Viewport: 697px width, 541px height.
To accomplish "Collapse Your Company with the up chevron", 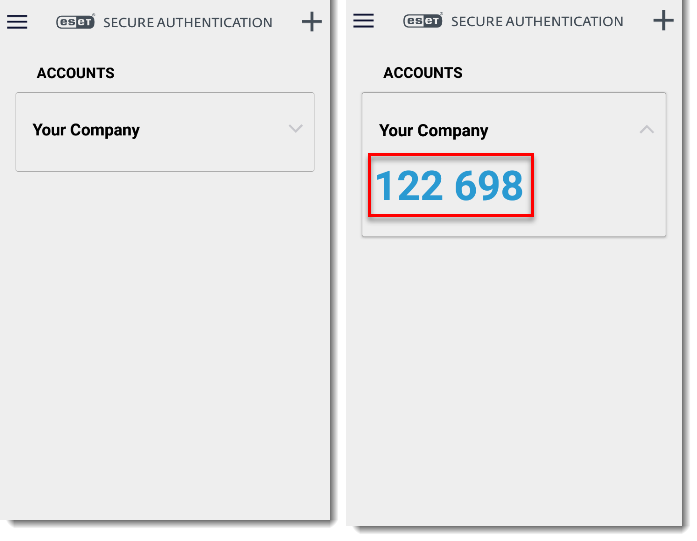I will coord(646,130).
